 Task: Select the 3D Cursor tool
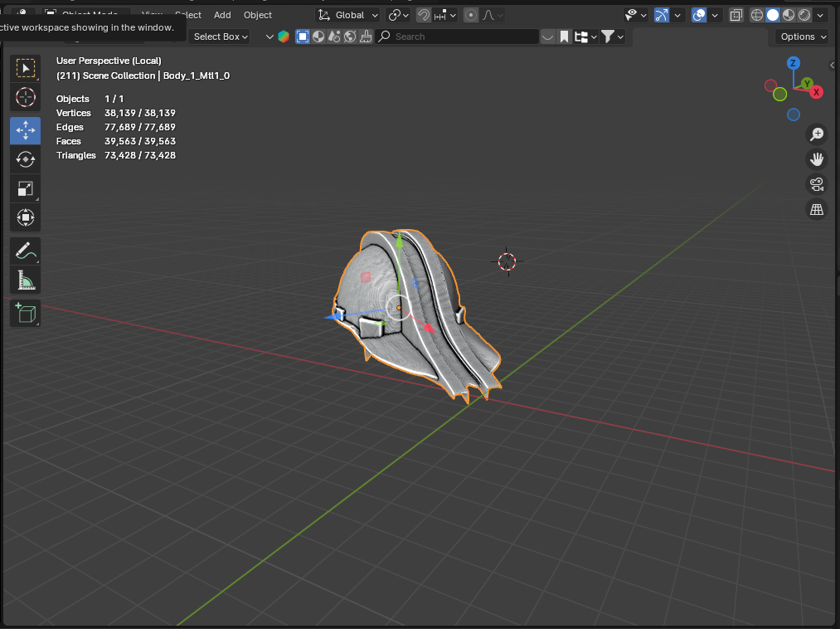click(x=25, y=98)
